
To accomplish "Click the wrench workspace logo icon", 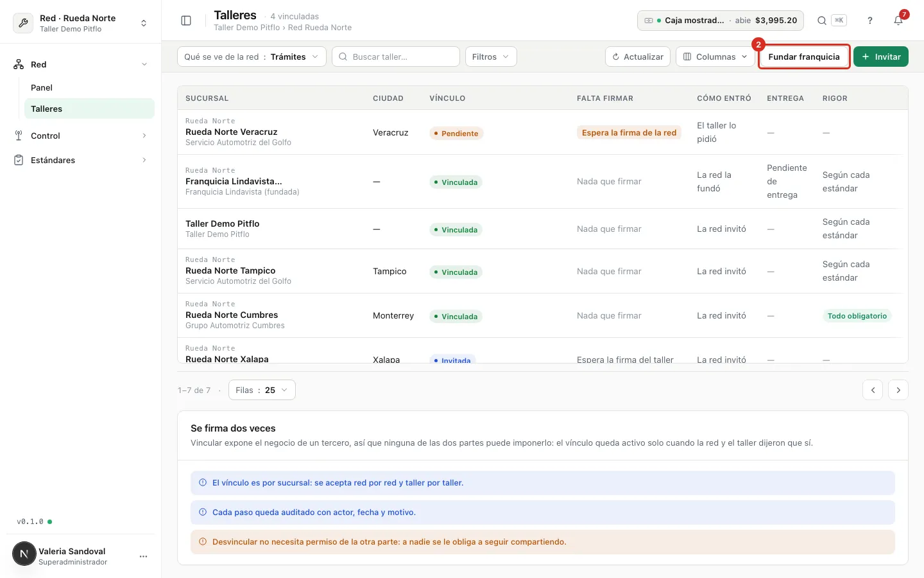I will [x=23, y=23].
